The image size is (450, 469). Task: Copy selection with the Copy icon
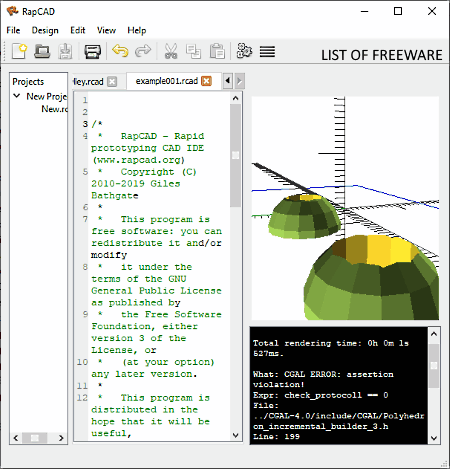pyautogui.click(x=193, y=52)
